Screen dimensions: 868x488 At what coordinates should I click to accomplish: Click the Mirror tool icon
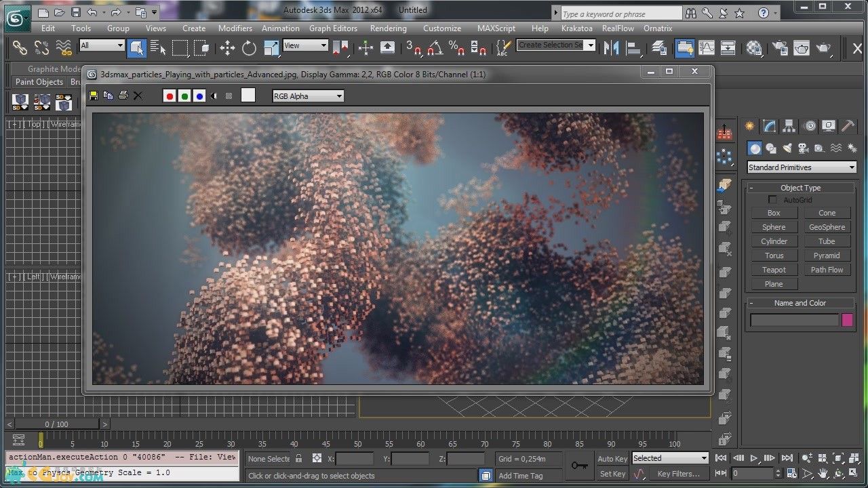[611, 47]
